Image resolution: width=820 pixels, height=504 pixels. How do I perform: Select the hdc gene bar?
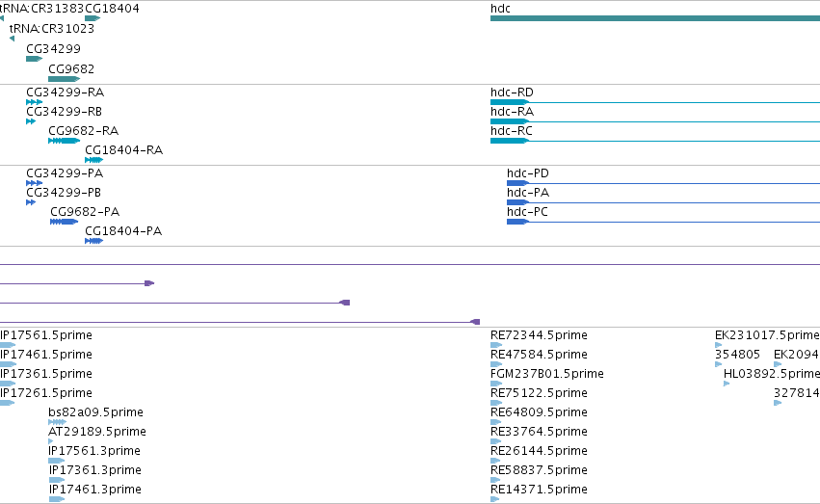point(654,18)
